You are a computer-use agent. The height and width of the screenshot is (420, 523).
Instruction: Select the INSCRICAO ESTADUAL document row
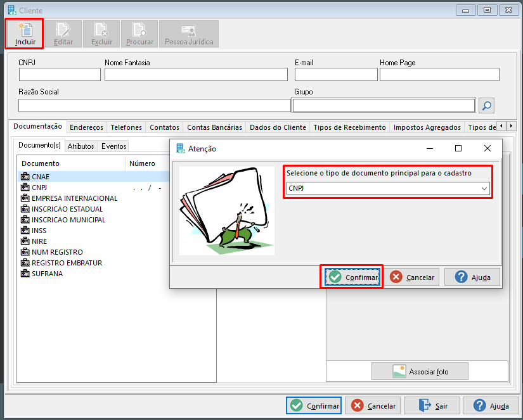click(x=94, y=209)
